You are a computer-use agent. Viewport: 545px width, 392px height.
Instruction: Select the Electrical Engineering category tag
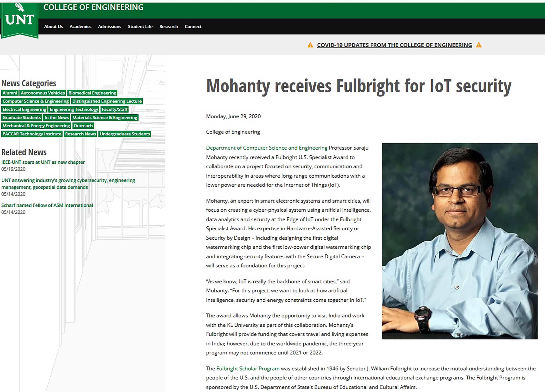24,109
